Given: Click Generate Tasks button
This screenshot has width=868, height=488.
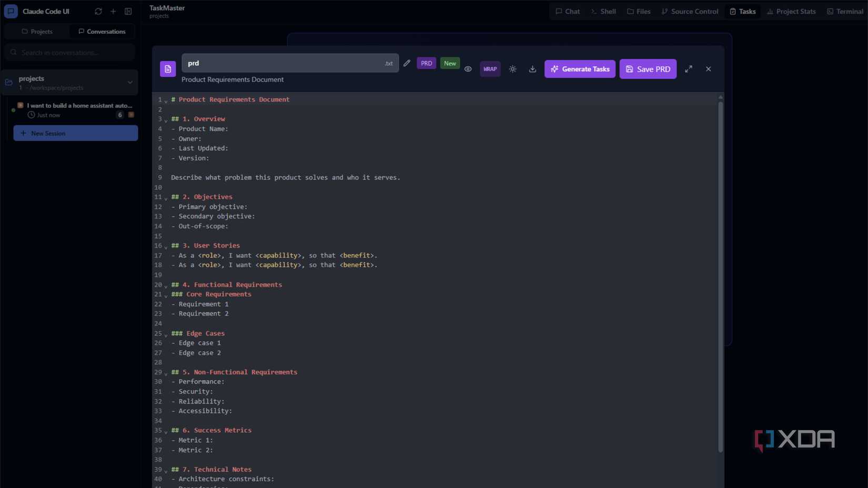Looking at the screenshot, I should pyautogui.click(x=580, y=69).
